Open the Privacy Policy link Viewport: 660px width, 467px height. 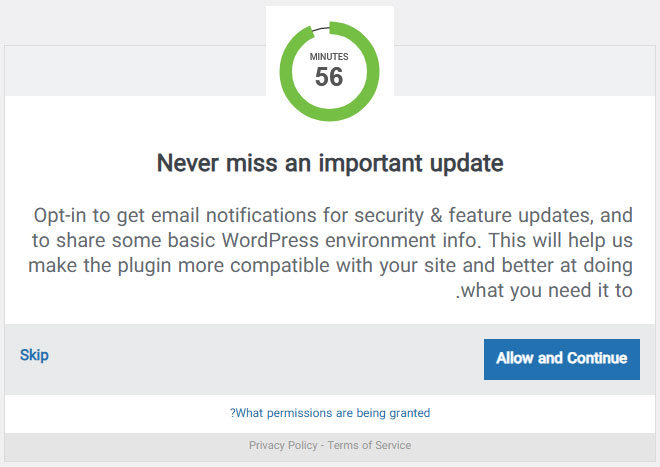(283, 445)
